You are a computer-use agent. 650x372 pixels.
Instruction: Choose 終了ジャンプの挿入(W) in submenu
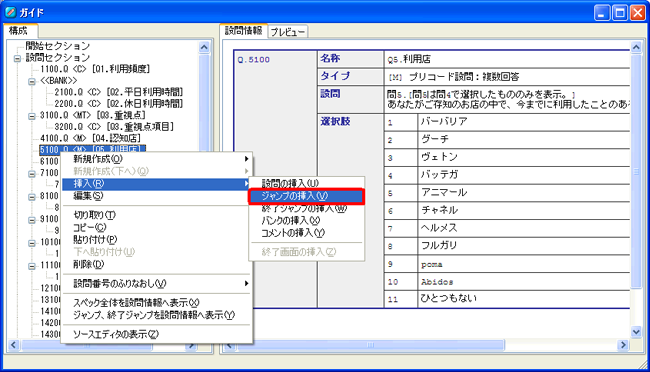307,209
